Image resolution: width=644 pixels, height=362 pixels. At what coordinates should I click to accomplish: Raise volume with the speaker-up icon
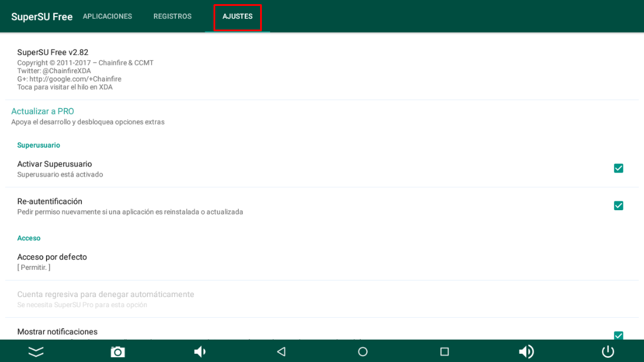(526, 352)
